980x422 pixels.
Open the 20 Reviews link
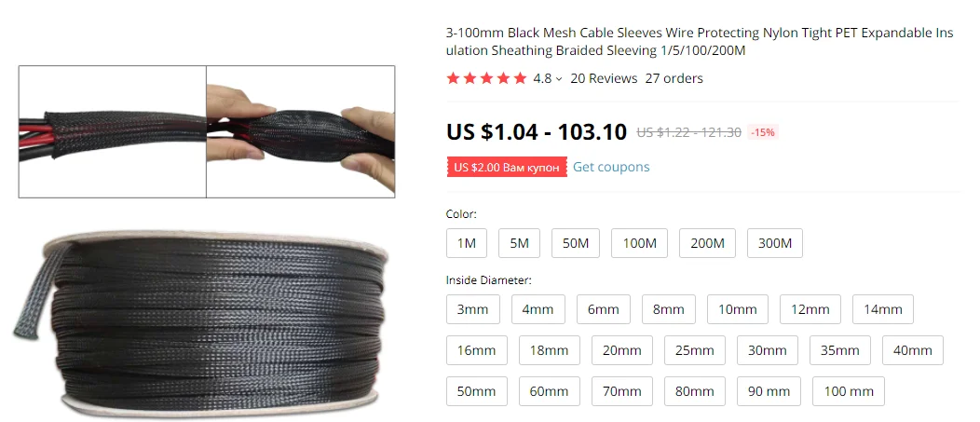click(x=604, y=78)
